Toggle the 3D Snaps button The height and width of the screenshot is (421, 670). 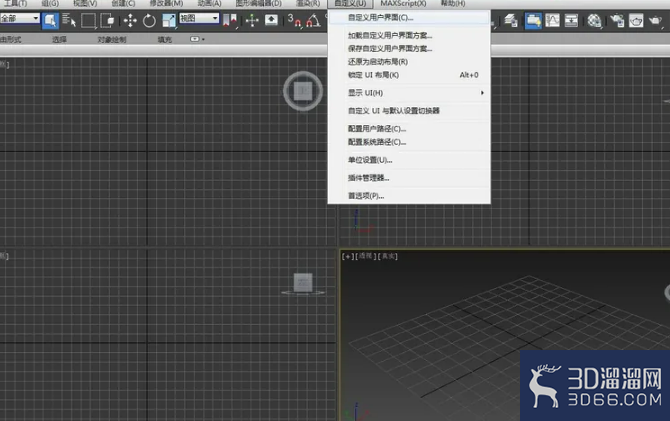(294, 20)
